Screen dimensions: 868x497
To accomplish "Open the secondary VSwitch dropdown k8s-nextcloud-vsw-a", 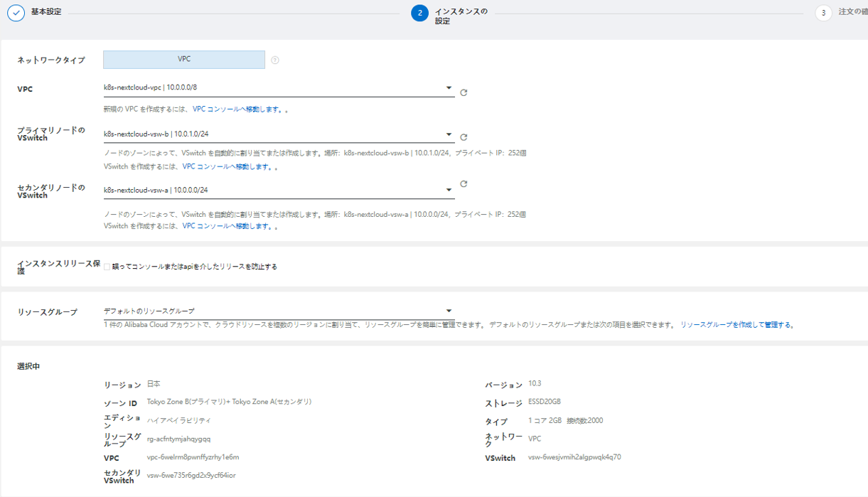I will [x=279, y=191].
